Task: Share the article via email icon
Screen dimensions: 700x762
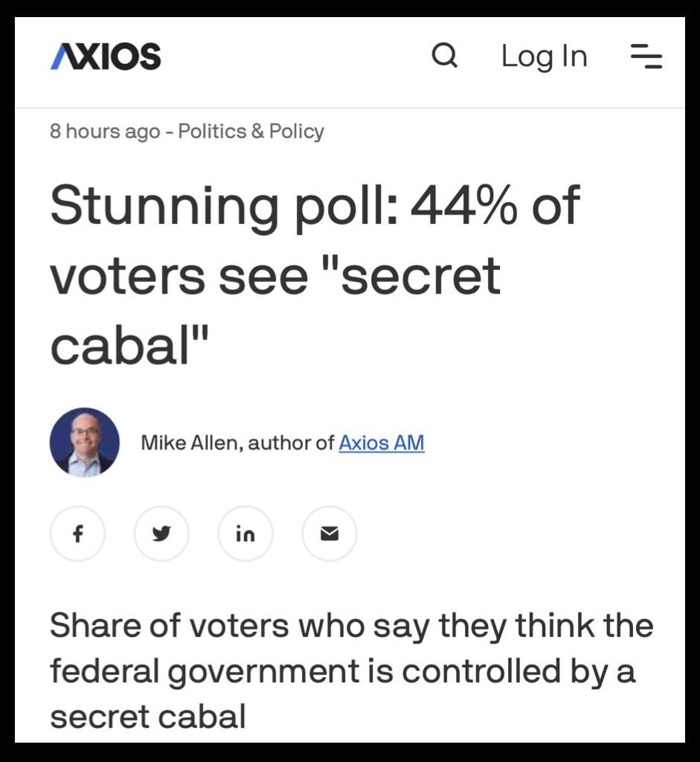Action: tap(330, 534)
